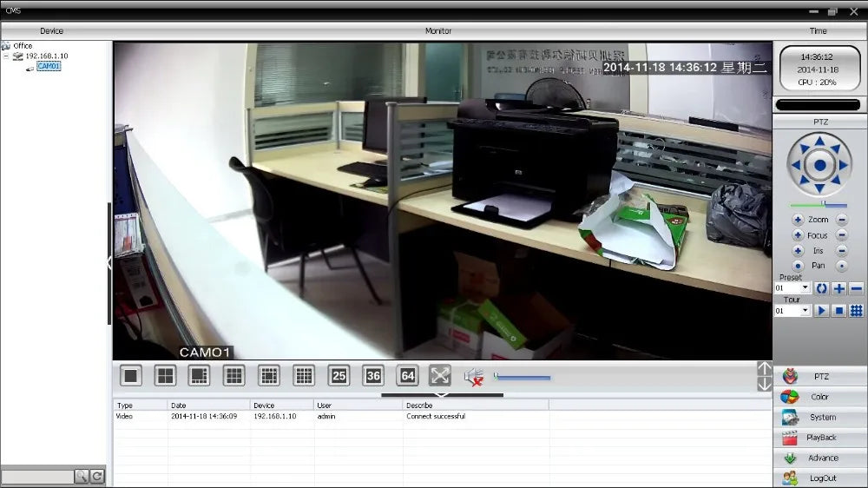Switch to single-view layout
868x488 pixels.
(x=130, y=375)
